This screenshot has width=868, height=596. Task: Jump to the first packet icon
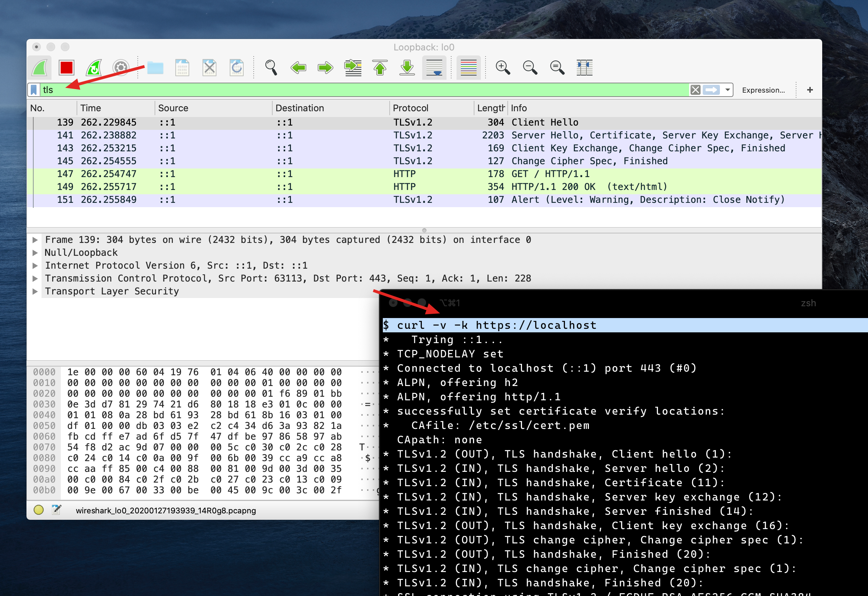click(380, 68)
